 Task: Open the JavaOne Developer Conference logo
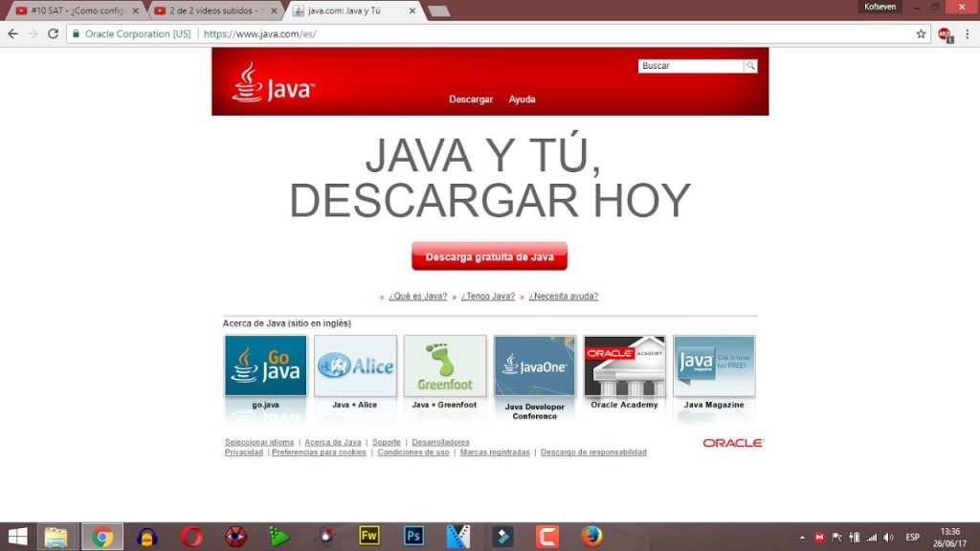534,365
